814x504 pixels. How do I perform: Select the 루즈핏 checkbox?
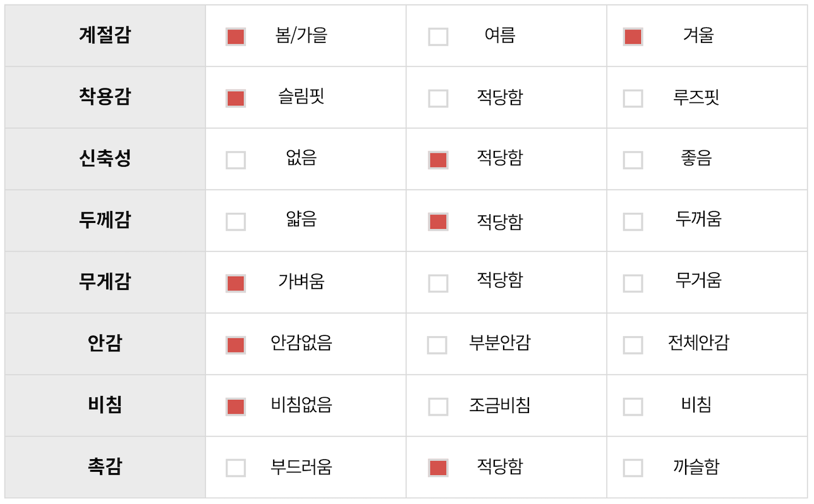(633, 99)
